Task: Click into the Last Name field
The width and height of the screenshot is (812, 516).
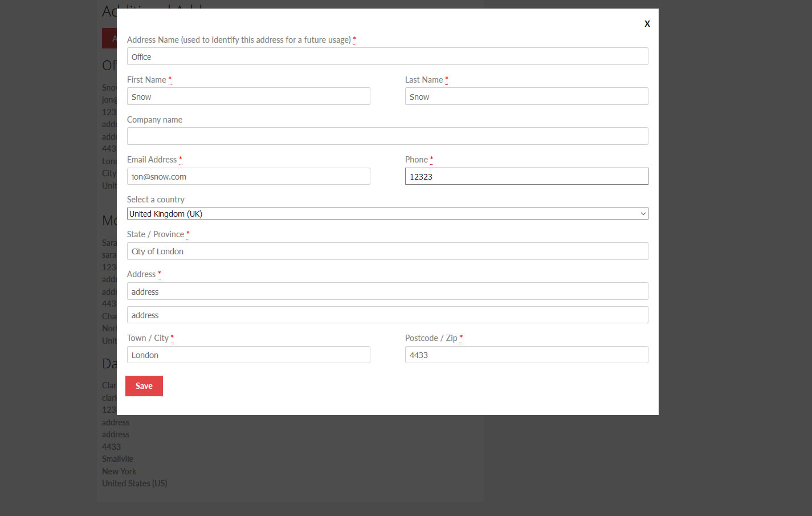Action: 526,96
